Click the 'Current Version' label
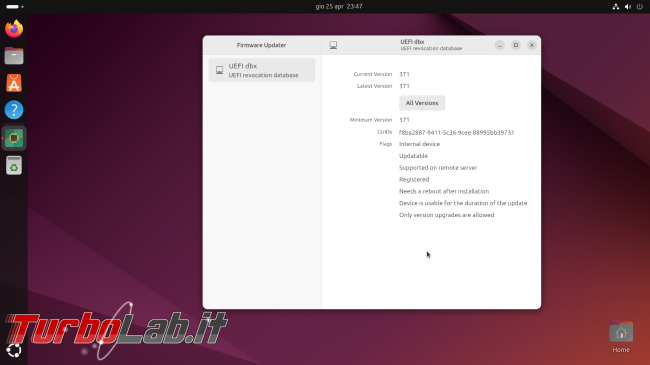 373,74
